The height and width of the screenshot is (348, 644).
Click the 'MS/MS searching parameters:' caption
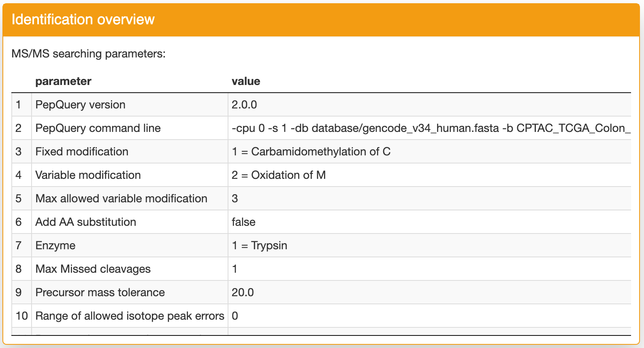click(x=88, y=53)
